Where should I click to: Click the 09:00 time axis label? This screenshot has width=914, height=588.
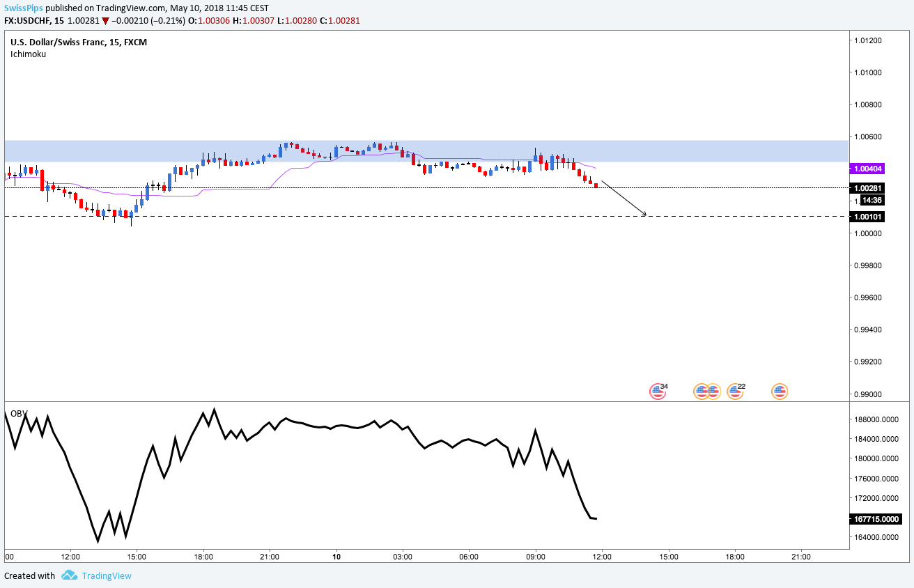click(x=536, y=557)
